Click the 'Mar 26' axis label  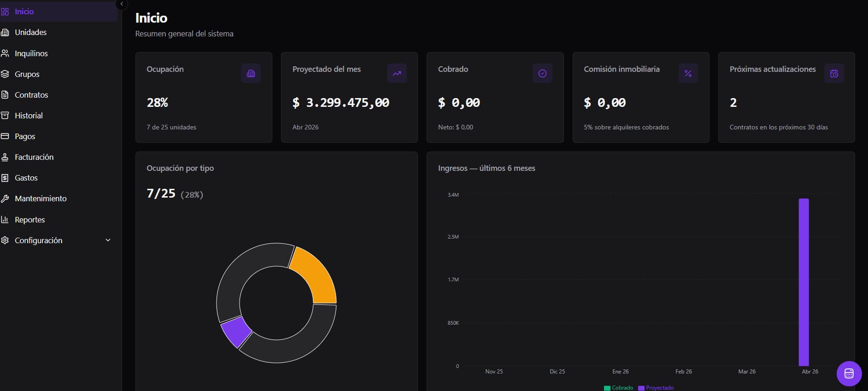(x=747, y=371)
